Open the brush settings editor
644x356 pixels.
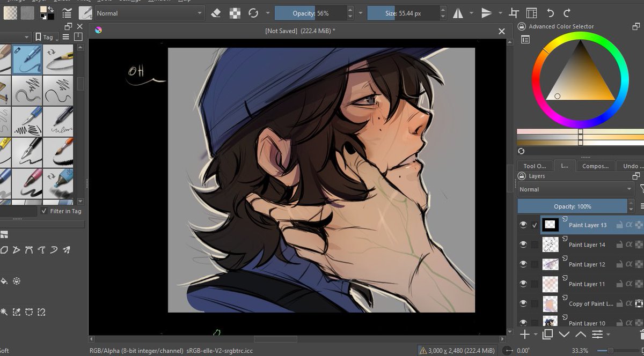(67, 13)
